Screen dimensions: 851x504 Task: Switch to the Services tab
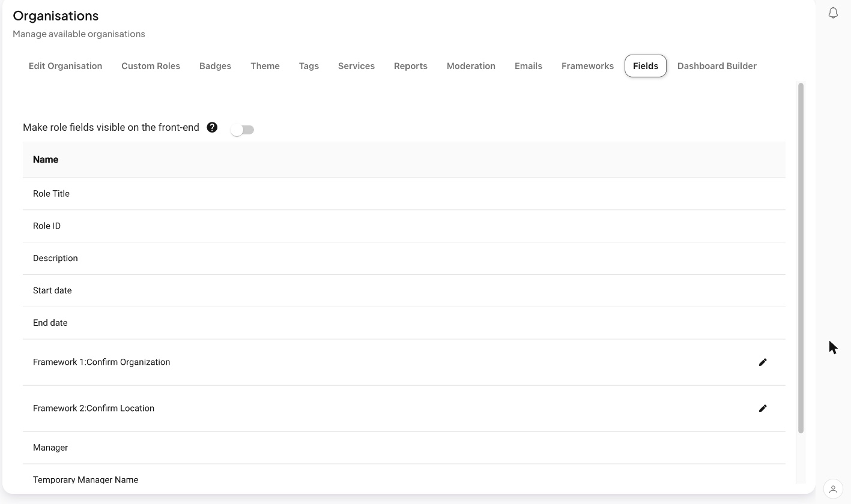tap(356, 66)
